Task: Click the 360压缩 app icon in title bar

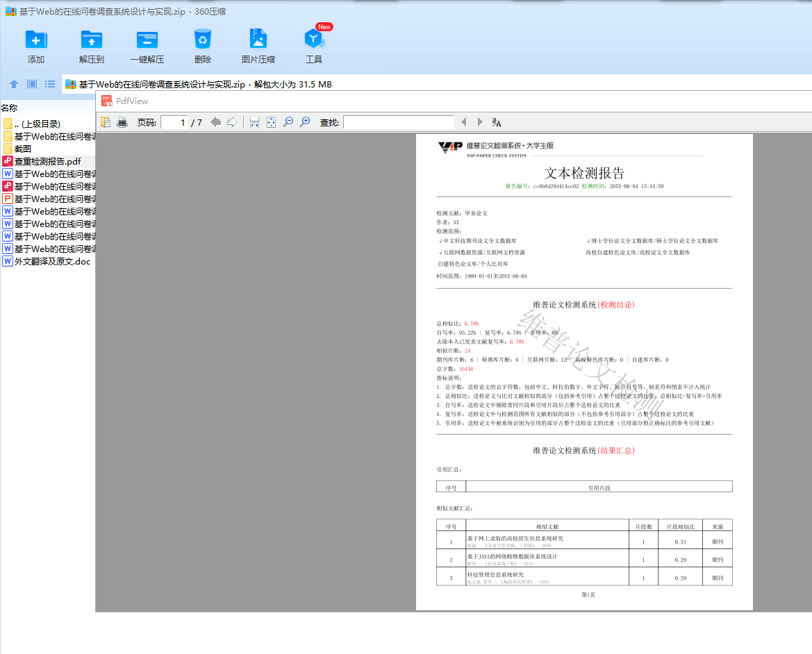Action: point(11,11)
